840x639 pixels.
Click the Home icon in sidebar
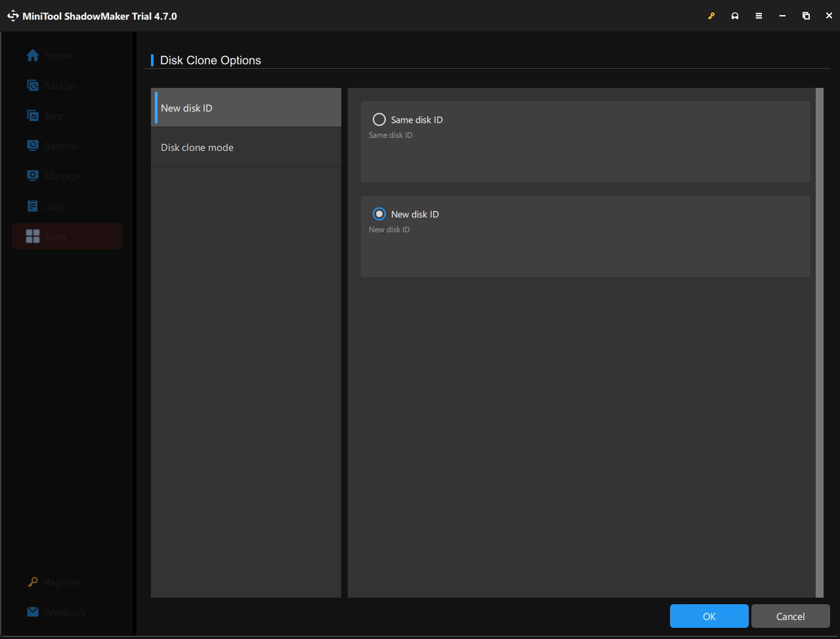point(33,56)
